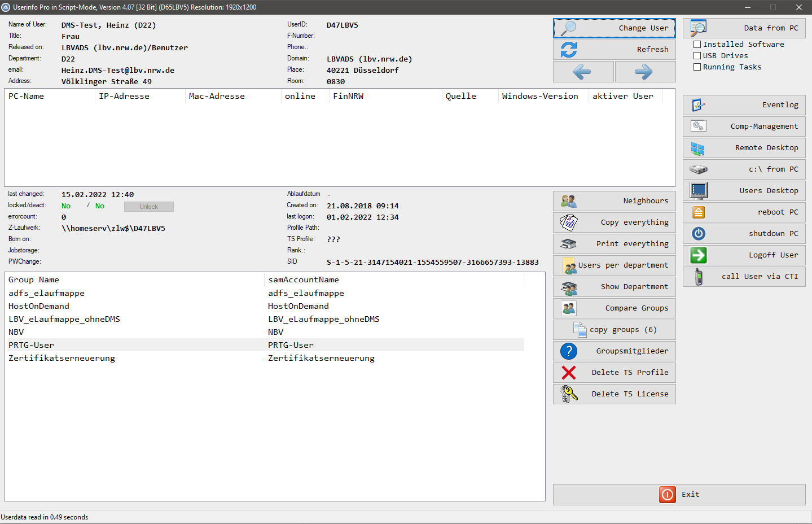Select adfs_elaufmappe in Group Name column

coord(46,294)
